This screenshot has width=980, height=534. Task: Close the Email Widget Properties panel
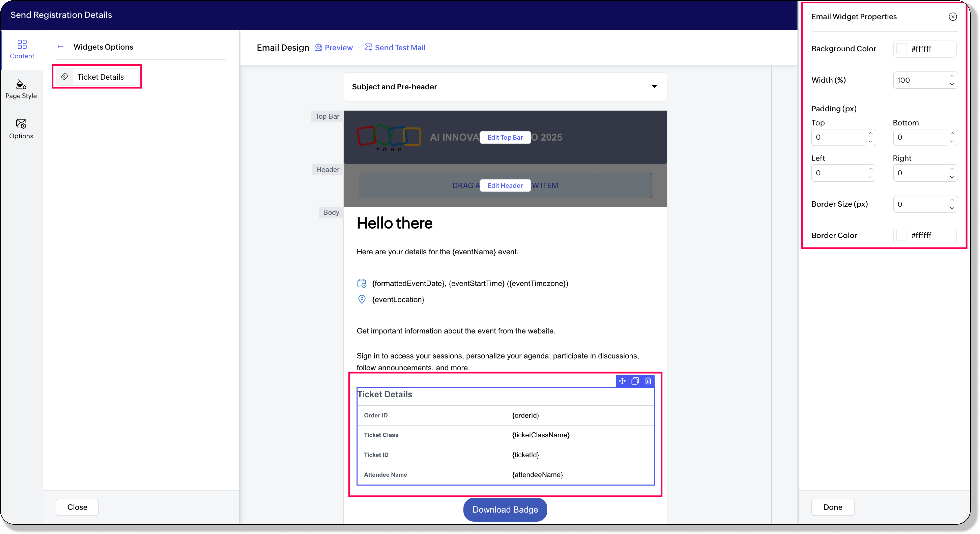(x=953, y=17)
